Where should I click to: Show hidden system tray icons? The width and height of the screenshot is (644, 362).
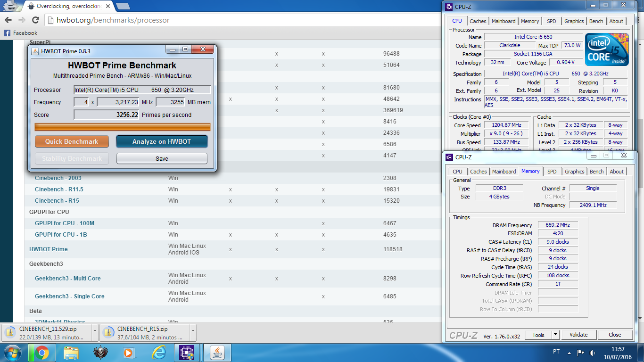pyautogui.click(x=570, y=353)
